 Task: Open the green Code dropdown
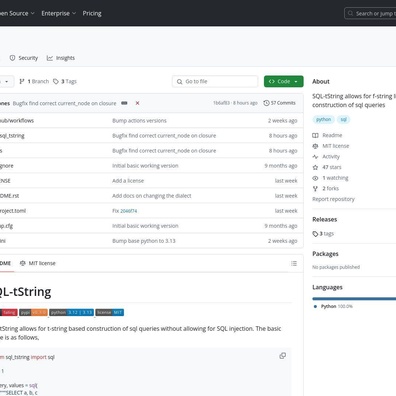[284, 81]
